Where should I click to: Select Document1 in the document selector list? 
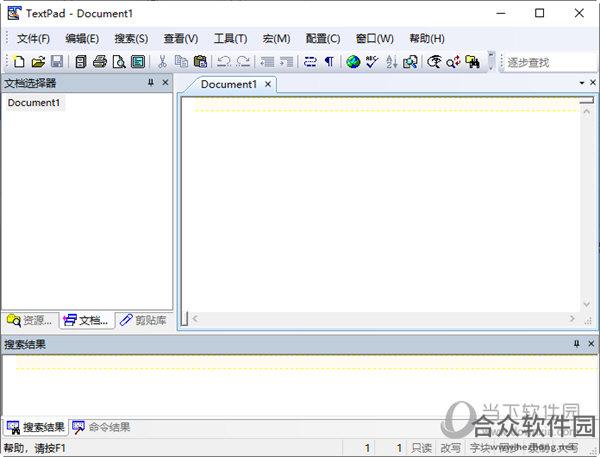[x=34, y=103]
